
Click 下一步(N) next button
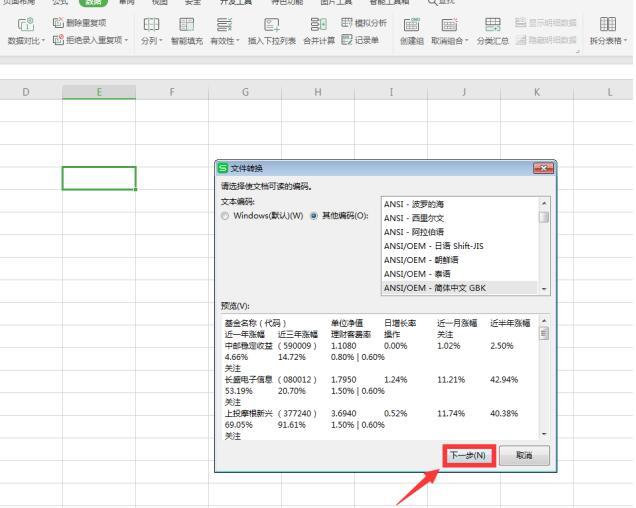click(468, 455)
